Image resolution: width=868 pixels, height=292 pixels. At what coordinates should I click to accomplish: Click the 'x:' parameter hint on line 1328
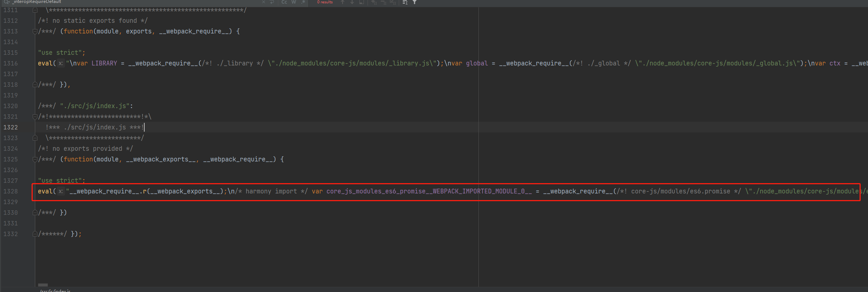click(61, 191)
